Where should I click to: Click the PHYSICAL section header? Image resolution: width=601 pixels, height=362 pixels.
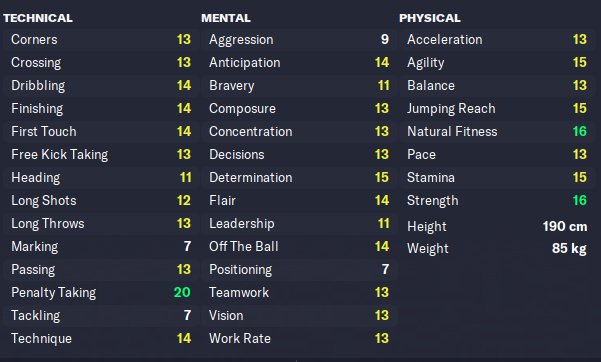point(430,18)
